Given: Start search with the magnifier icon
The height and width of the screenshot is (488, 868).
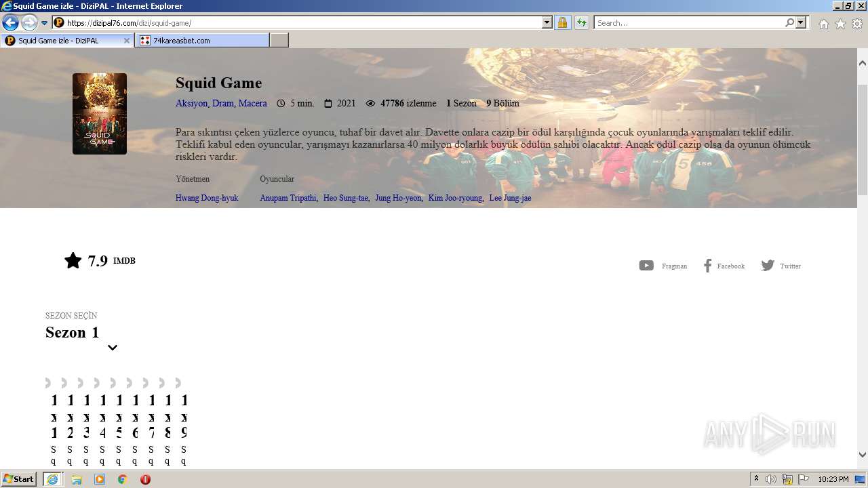Looking at the screenshot, I should tap(789, 22).
